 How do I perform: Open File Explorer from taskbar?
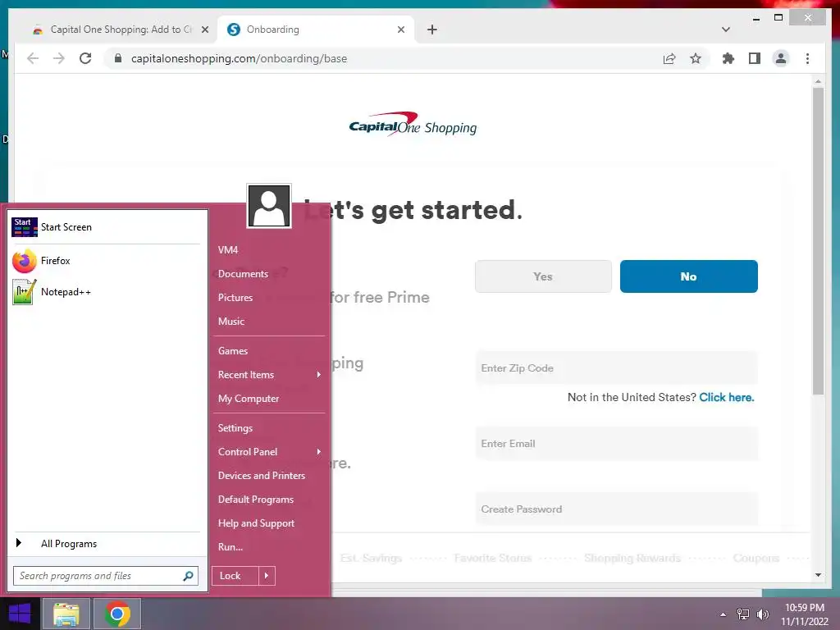[66, 614]
